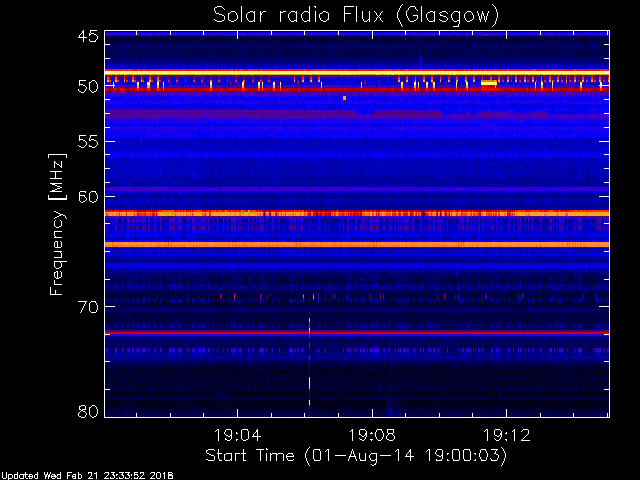Click the 55 frequency tick label

click(x=88, y=142)
